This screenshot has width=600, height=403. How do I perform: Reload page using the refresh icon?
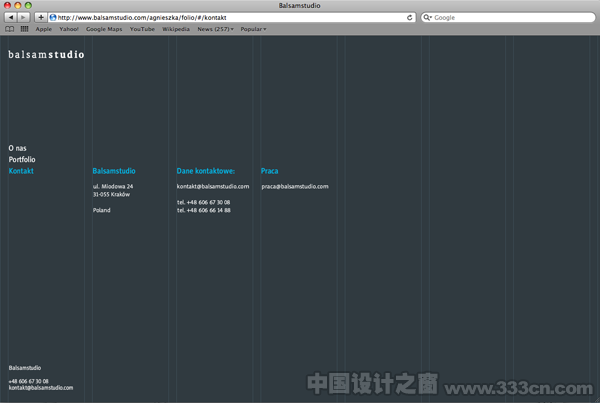(409, 18)
